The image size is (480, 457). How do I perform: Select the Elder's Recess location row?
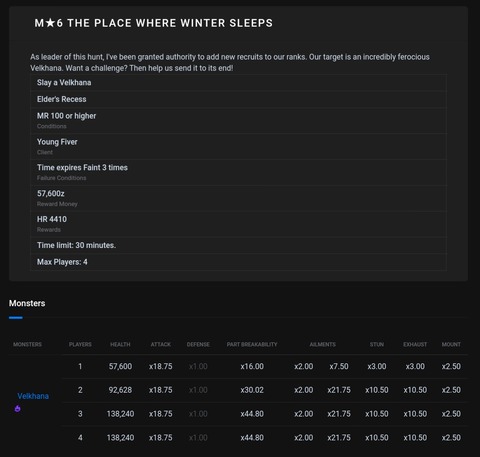[x=238, y=99]
